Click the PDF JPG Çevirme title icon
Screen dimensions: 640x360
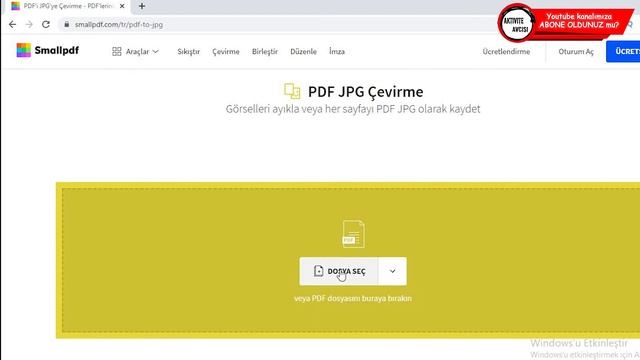(292, 91)
